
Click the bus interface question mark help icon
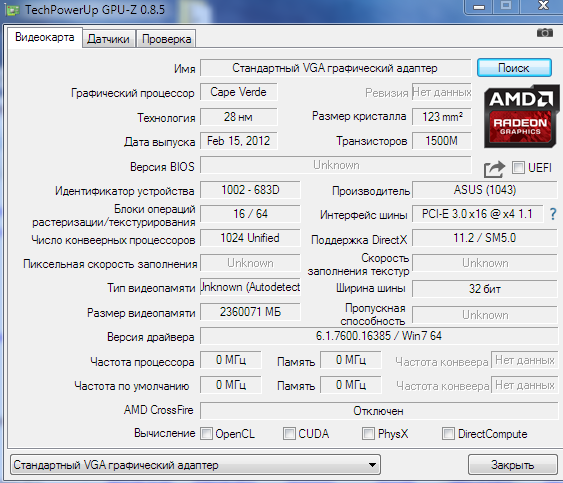[x=553, y=214]
